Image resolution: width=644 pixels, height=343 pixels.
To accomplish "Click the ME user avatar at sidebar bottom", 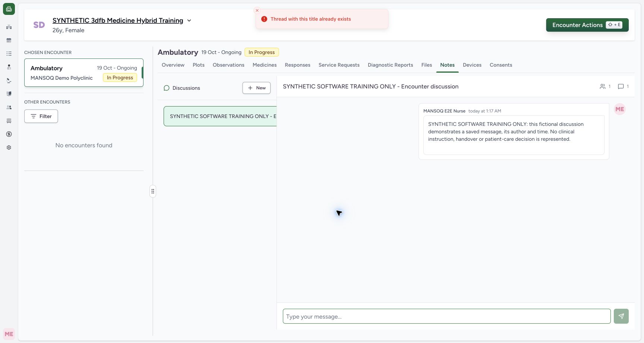I will (9, 334).
